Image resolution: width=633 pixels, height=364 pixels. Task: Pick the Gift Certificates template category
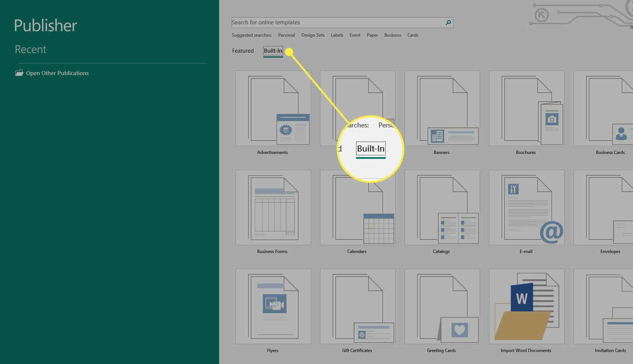357,311
